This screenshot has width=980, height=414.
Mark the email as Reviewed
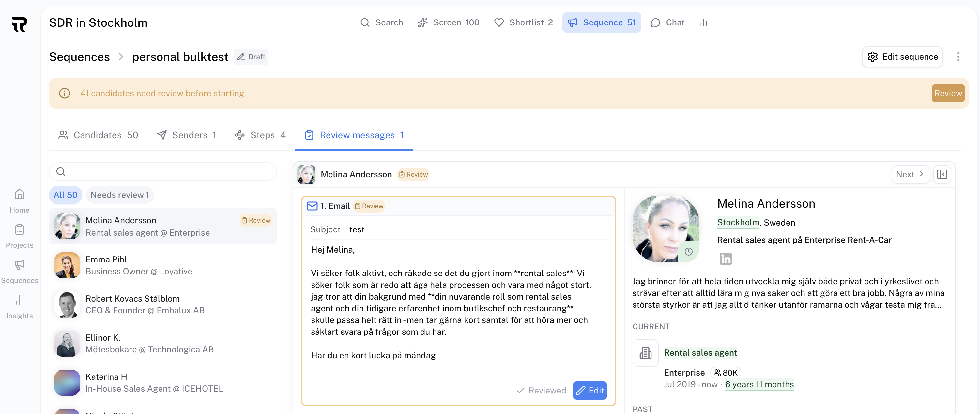point(541,391)
